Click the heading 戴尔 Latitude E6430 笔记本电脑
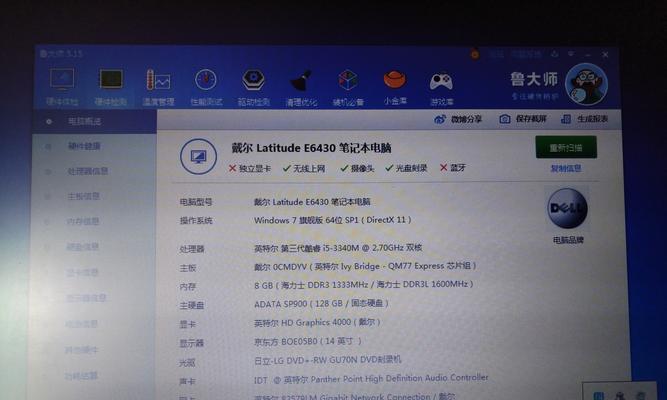The height and width of the screenshot is (400, 667). click(311, 148)
